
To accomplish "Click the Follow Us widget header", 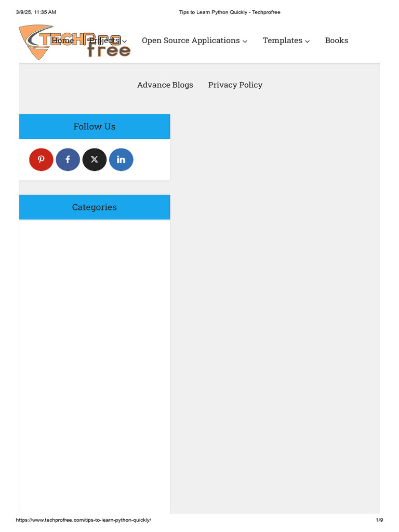I will [x=95, y=127].
